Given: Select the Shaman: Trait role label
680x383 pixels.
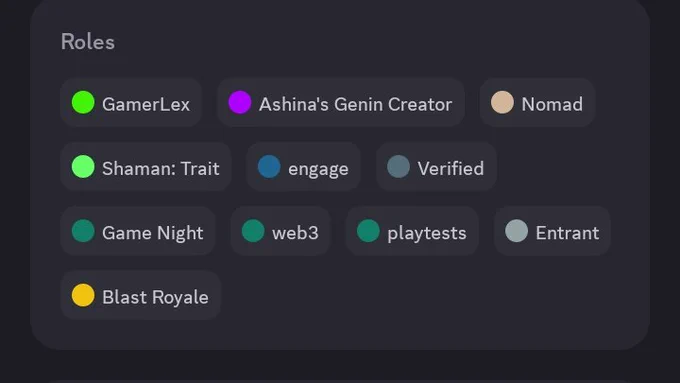Looking at the screenshot, I should coord(161,168).
